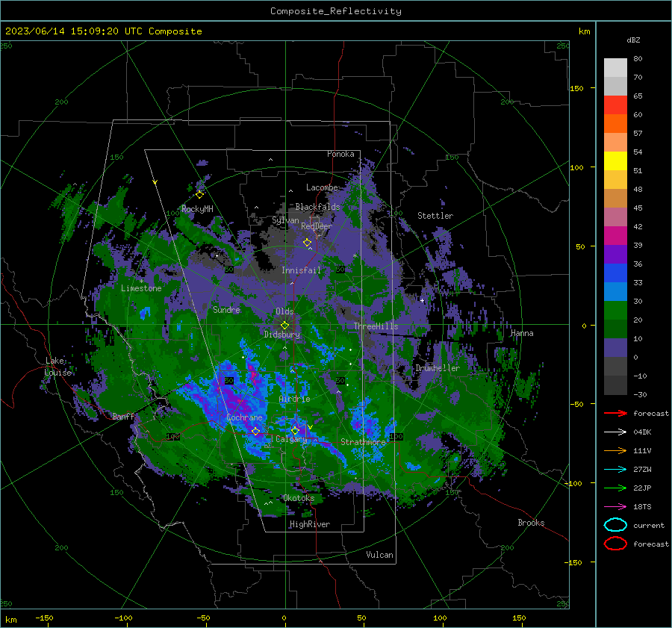This screenshot has width=672, height=628.
Task: Click the Calgary city label
Action: 291,439
